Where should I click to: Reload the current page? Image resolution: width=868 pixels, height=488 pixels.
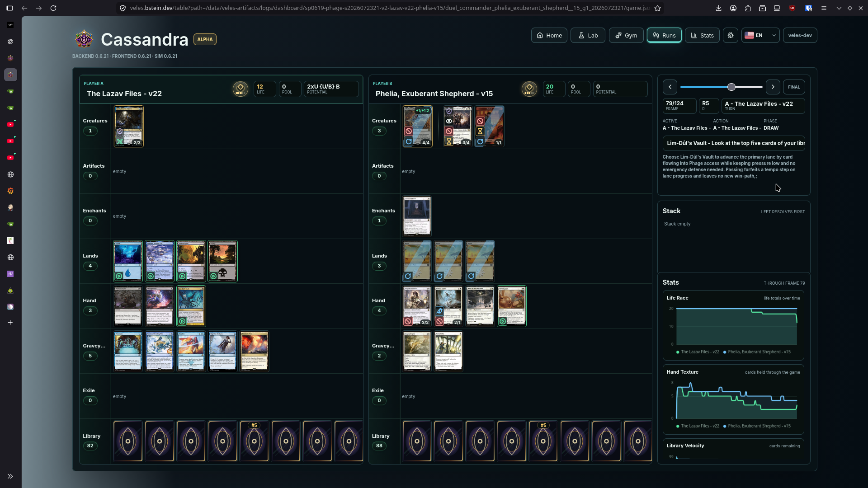coord(53,8)
